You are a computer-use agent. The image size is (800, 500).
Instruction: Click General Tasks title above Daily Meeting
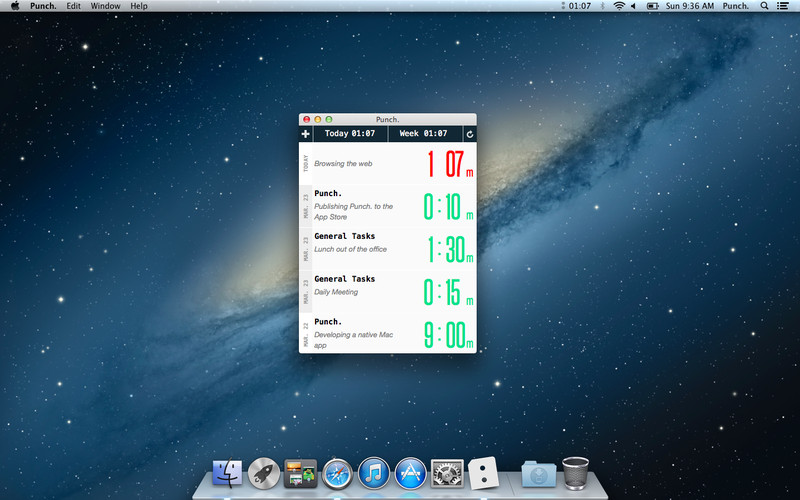[344, 279]
